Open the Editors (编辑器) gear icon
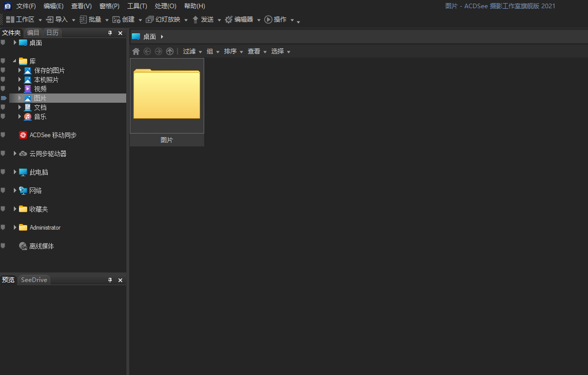The image size is (588, 375). [x=229, y=20]
